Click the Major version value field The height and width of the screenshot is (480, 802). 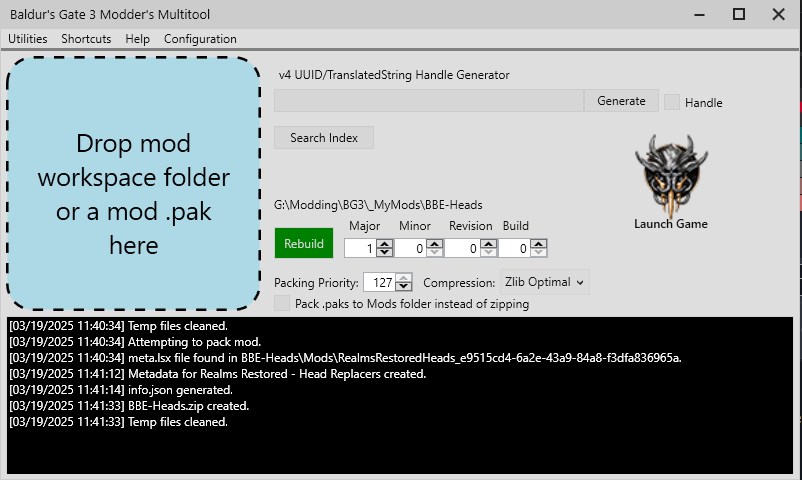tap(361, 248)
